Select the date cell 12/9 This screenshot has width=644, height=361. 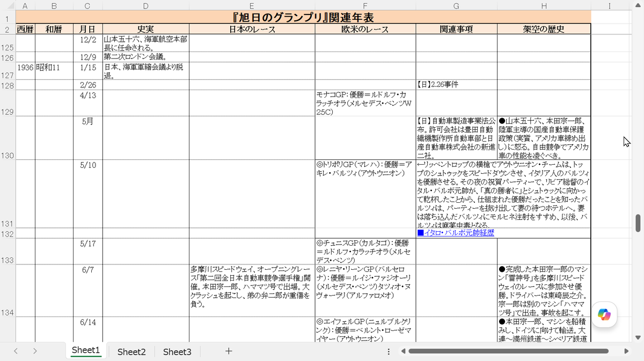88,57
